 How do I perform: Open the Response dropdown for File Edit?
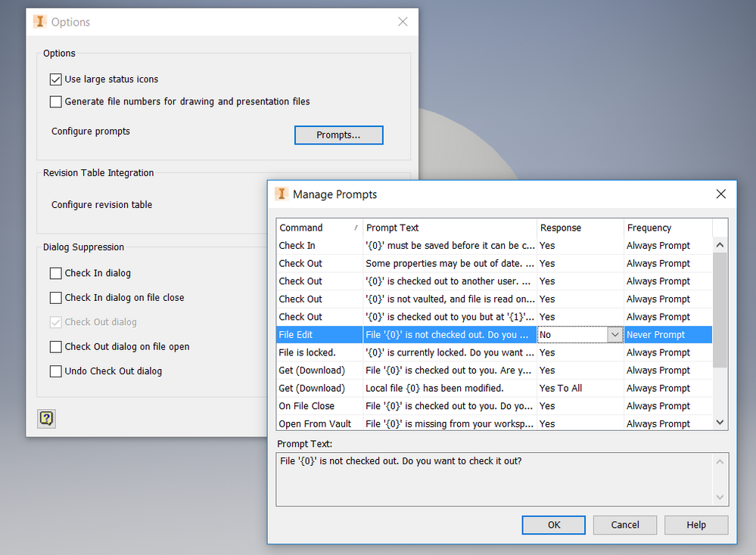point(614,334)
